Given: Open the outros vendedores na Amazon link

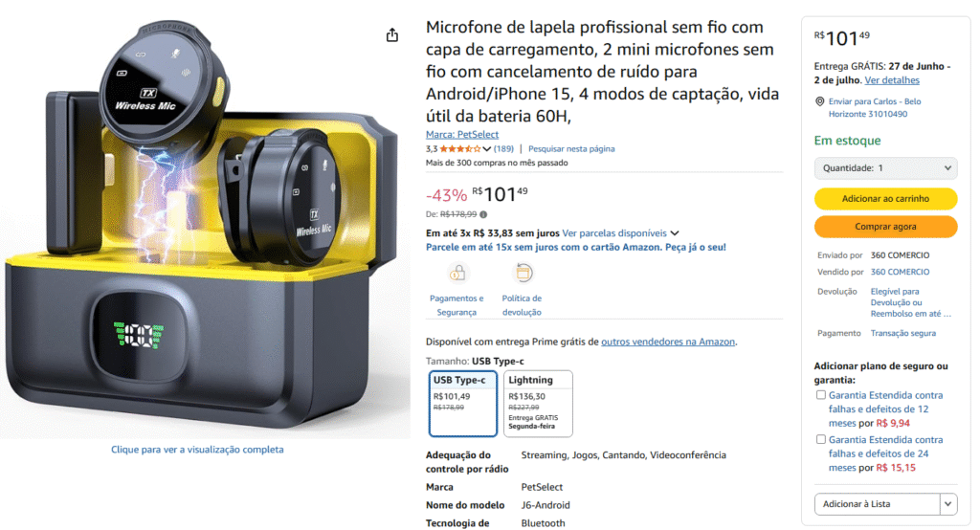Looking at the screenshot, I should [667, 342].
